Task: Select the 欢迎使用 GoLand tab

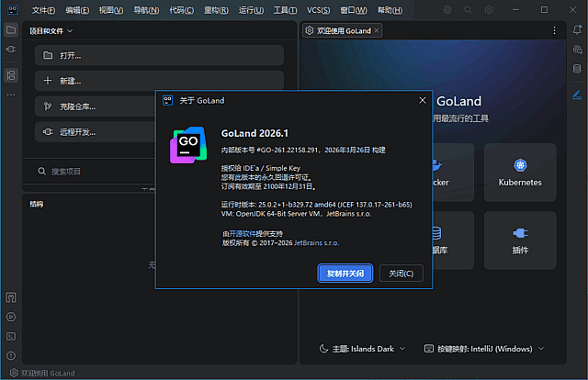Action: click(343, 30)
